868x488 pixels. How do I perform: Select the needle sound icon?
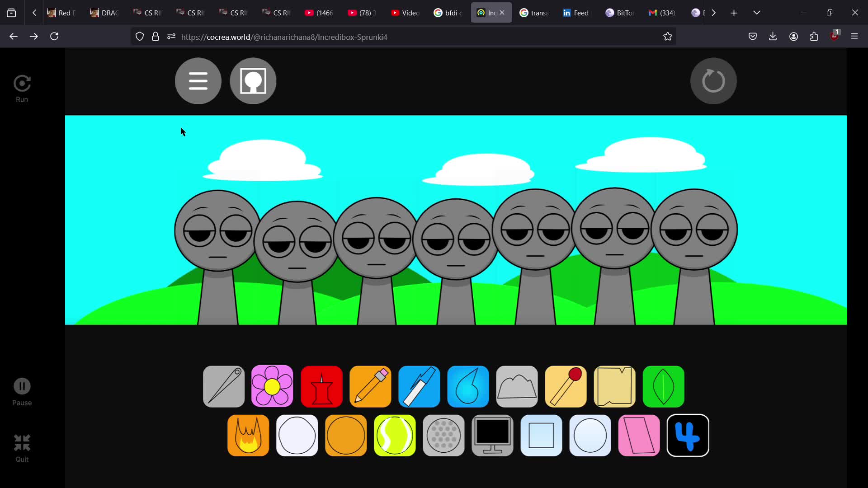click(223, 386)
